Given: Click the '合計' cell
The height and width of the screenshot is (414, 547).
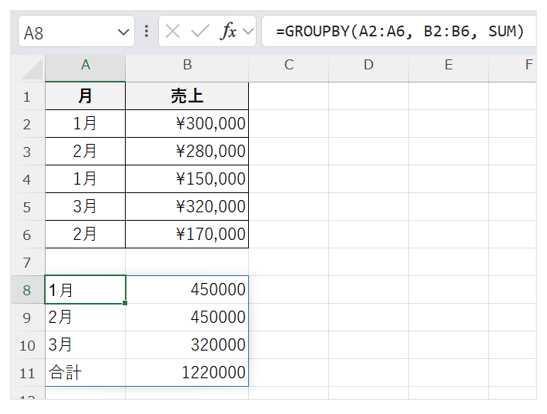Looking at the screenshot, I should coord(85,372).
